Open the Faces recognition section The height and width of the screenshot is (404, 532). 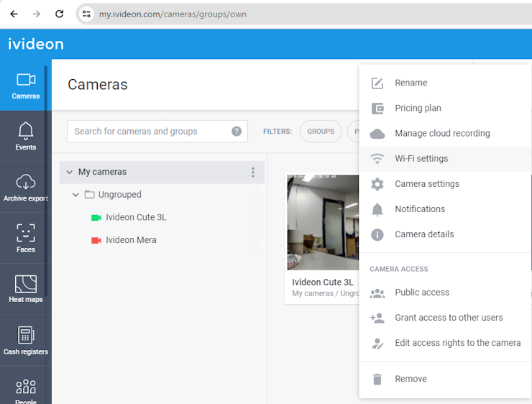point(25,238)
